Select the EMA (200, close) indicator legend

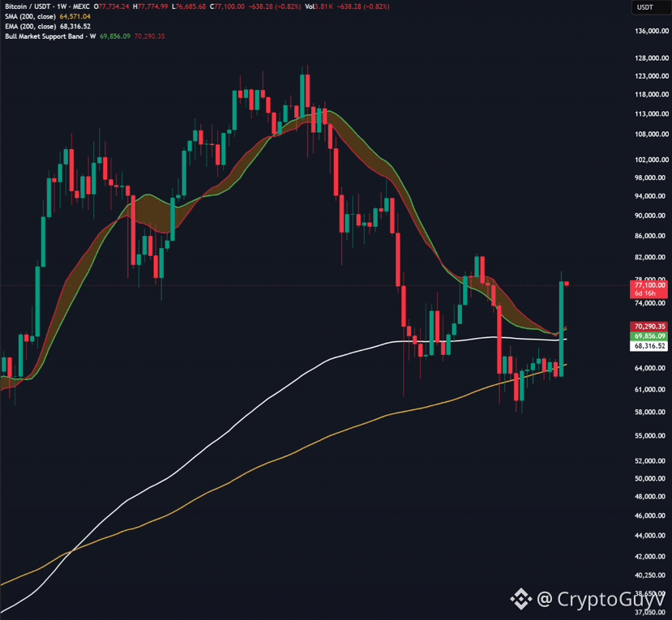click(31, 26)
